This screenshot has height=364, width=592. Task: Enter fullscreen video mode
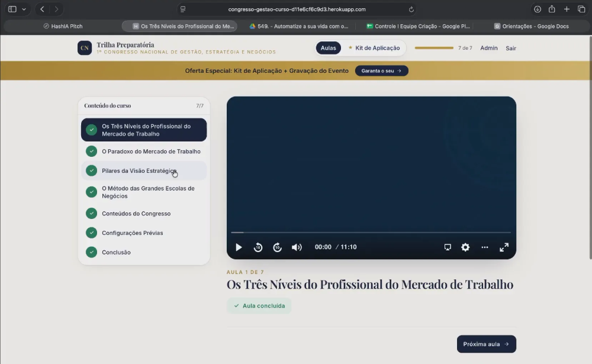504,247
